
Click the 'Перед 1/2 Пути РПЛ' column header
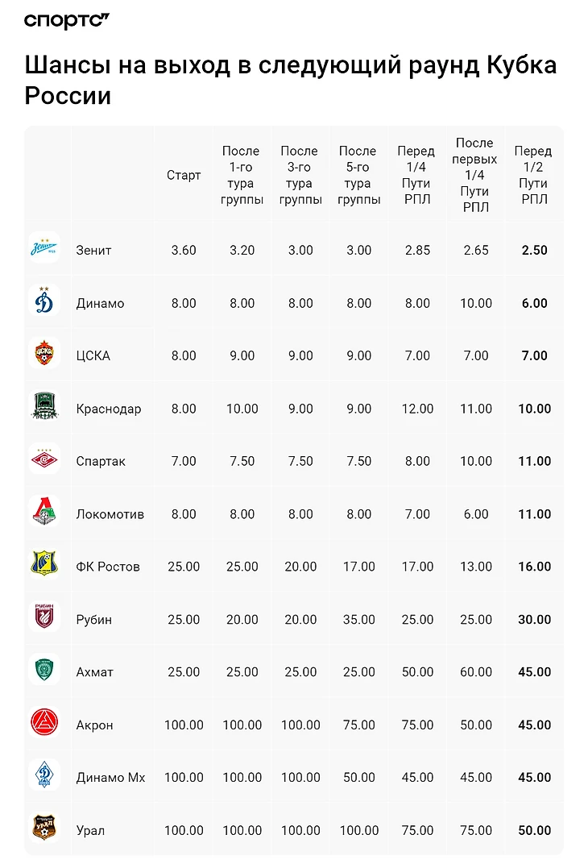pos(533,175)
